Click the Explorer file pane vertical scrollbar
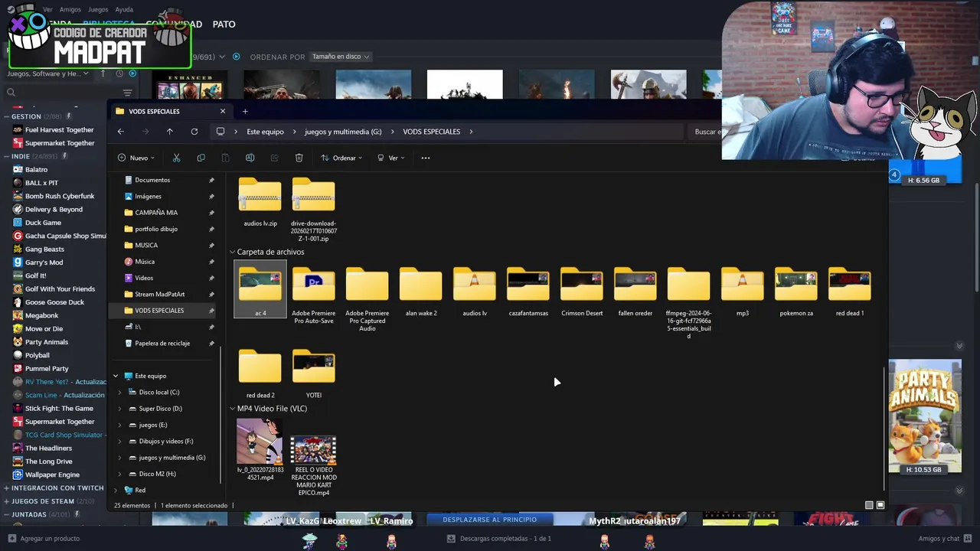The height and width of the screenshot is (551, 980). [x=884, y=429]
